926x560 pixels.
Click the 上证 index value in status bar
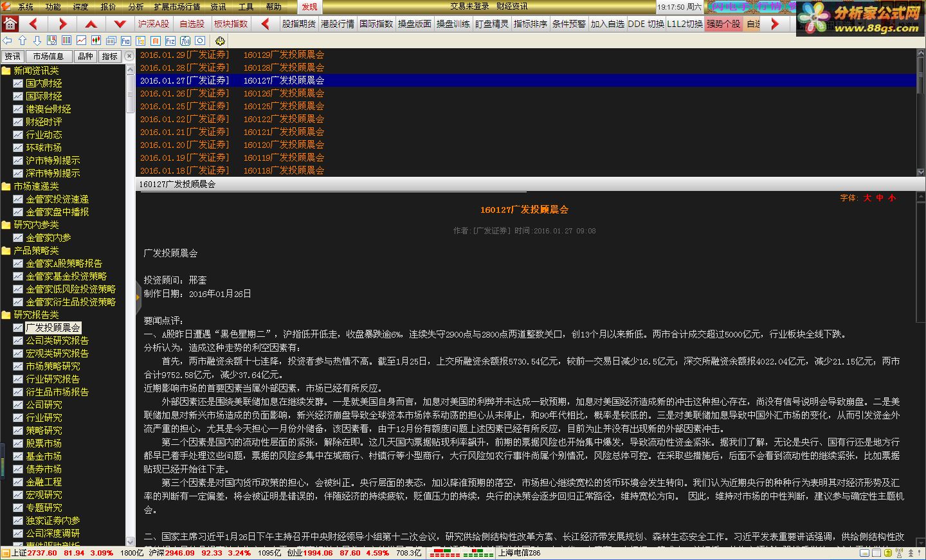tap(43, 553)
